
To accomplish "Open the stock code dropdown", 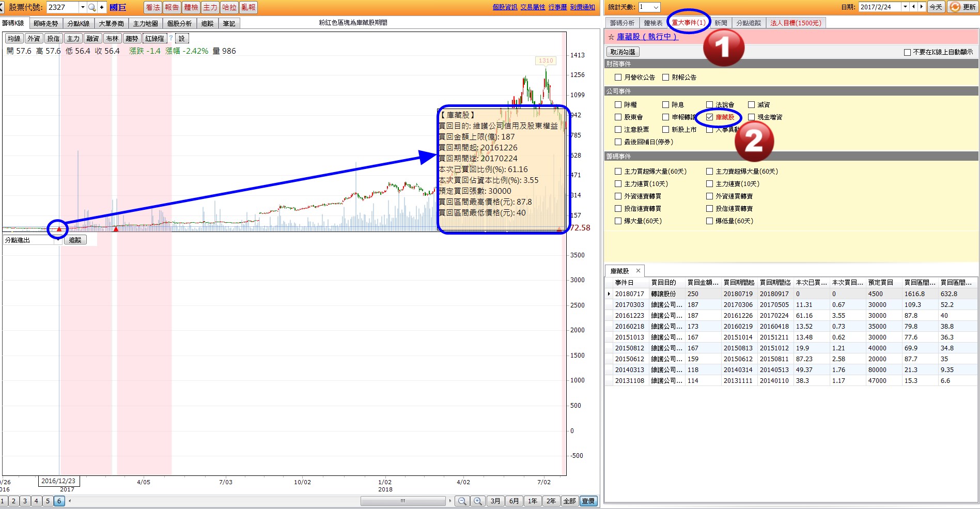I will coord(83,7).
